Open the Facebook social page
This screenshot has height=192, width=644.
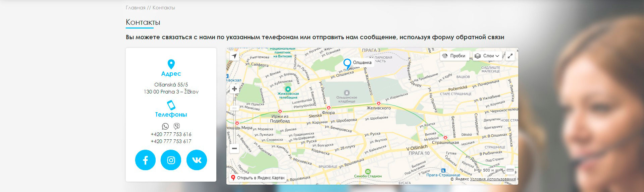pos(145,160)
